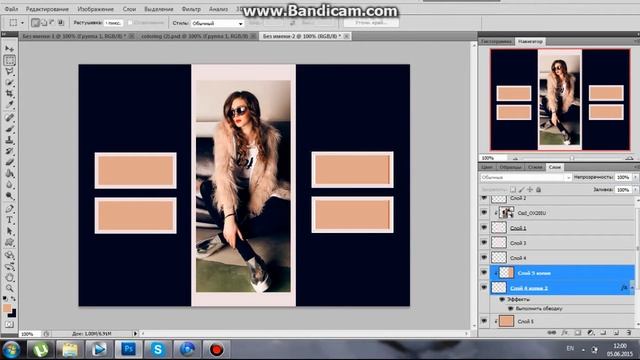Open the Редактирование menu

pos(47,9)
